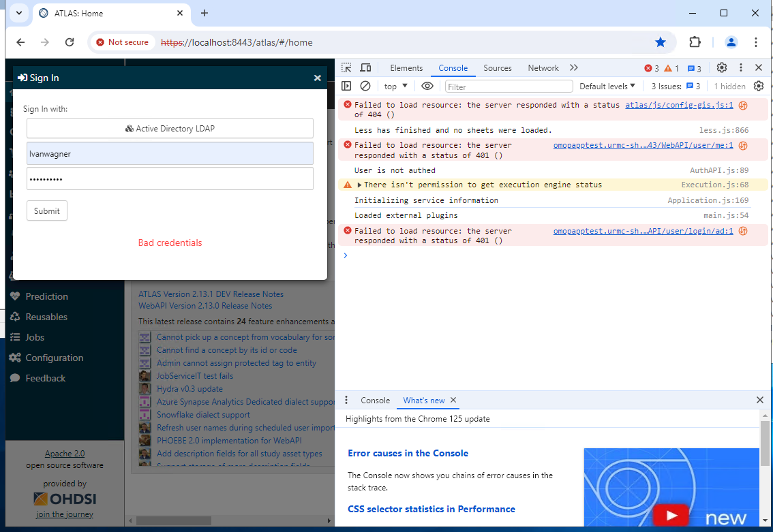Click the console prompt chevron

pyautogui.click(x=346, y=255)
